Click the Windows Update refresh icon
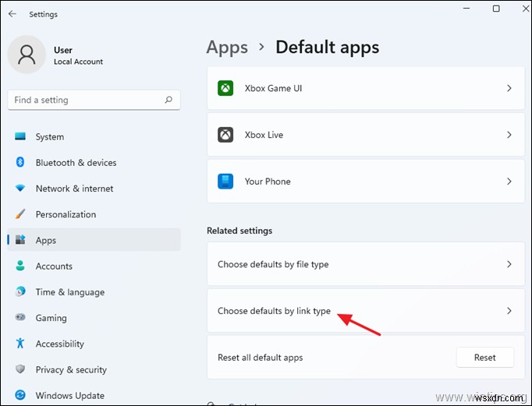 pyautogui.click(x=20, y=395)
